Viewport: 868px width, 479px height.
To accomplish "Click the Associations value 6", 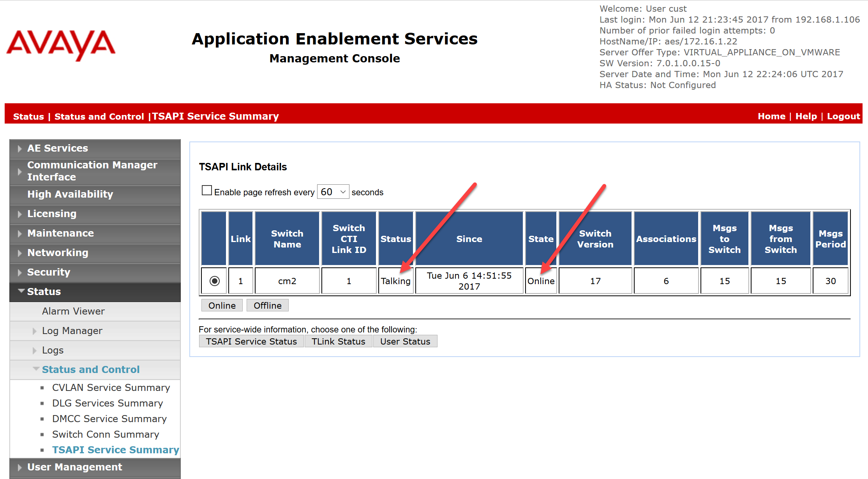I will pyautogui.click(x=666, y=281).
